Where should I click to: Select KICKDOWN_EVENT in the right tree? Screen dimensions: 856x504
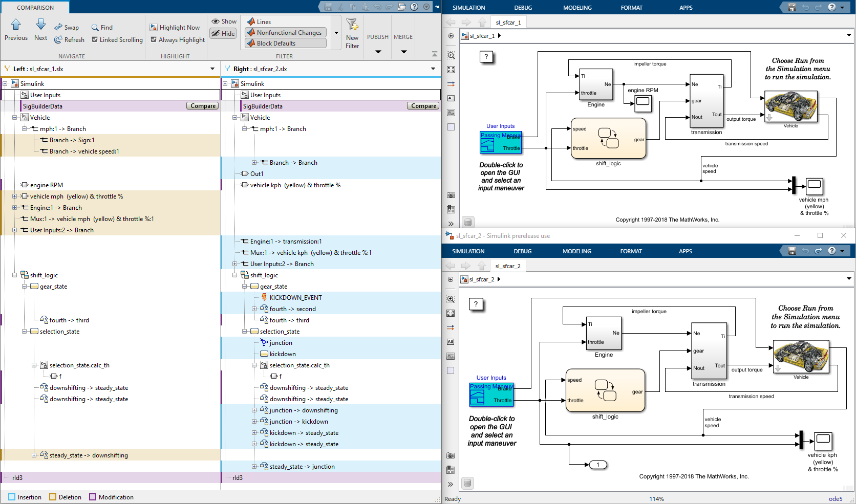295,298
